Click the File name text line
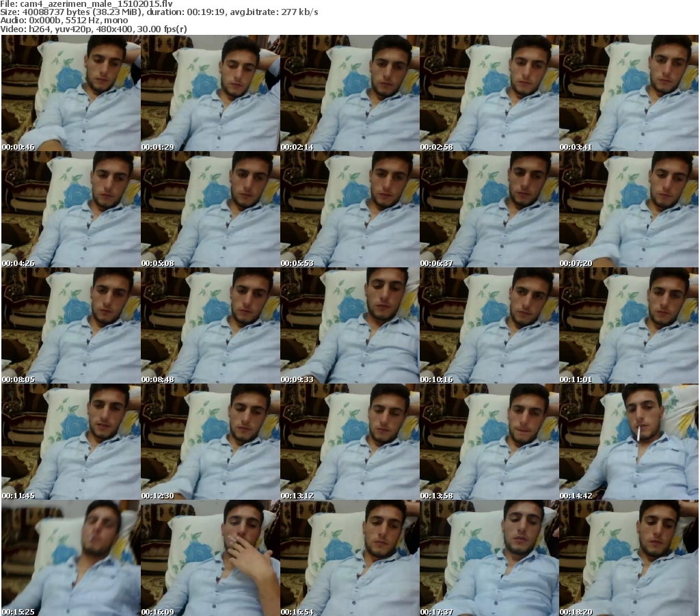Image resolution: width=700 pixels, height=616 pixels. [x=87, y=4]
